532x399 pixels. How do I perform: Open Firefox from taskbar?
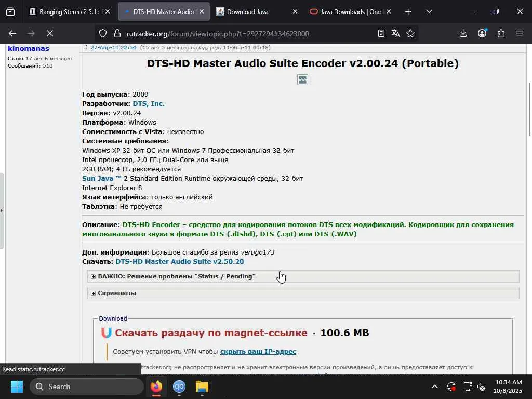pyautogui.click(x=156, y=387)
